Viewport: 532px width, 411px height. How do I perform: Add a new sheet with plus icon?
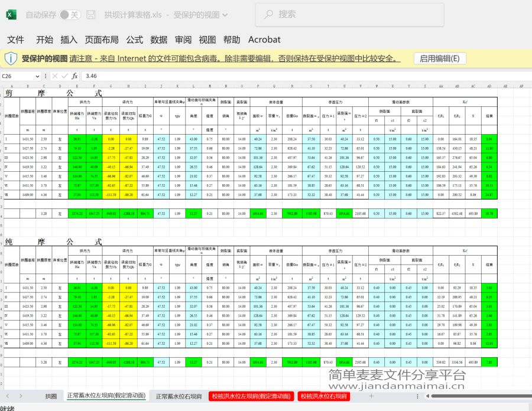371,396
